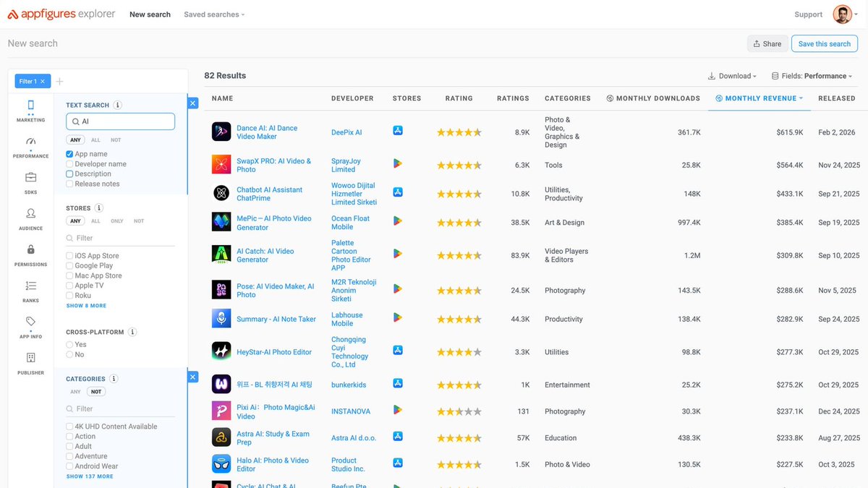This screenshot has height=488, width=868.
Task: Set text search mode to ALL
Action: (x=95, y=140)
